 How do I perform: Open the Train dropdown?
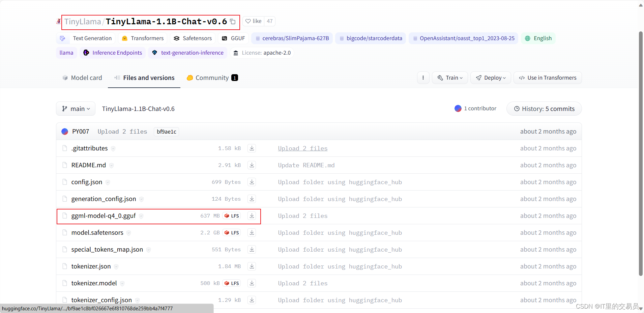[450, 78]
